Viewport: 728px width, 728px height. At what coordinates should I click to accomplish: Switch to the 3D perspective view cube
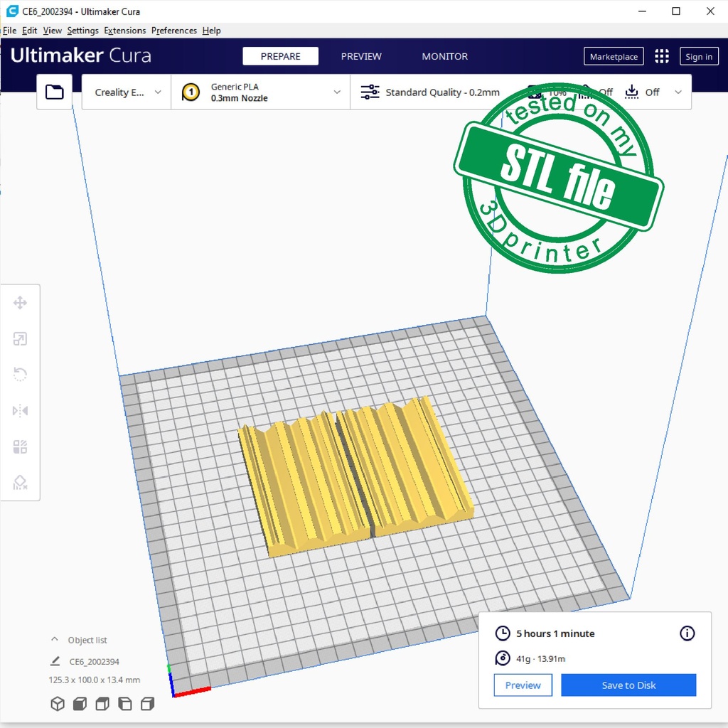click(58, 704)
